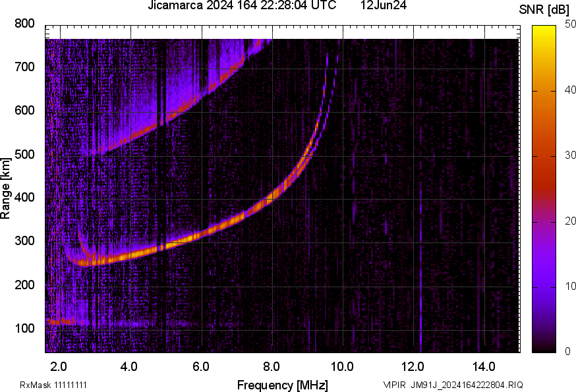Click the title text "Jicamarca 2024 164 22:28:04 UTC"
576x392 pixels.
(242, 5)
